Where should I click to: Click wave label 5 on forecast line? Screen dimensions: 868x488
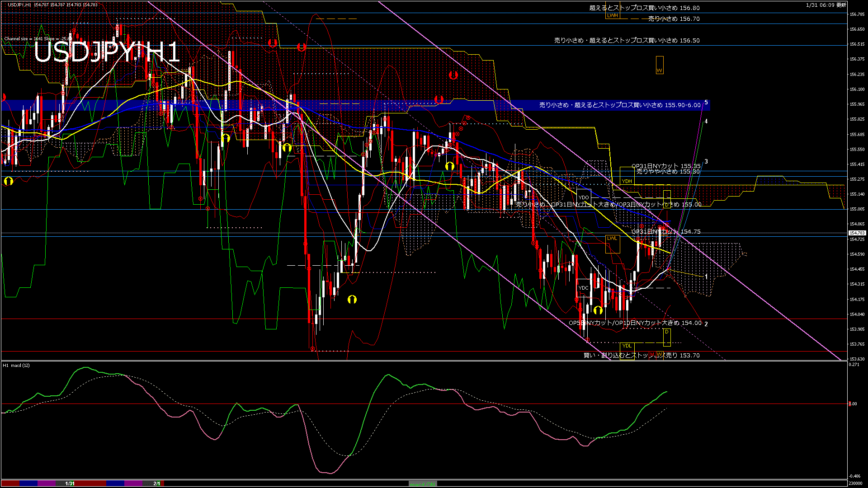click(x=706, y=102)
